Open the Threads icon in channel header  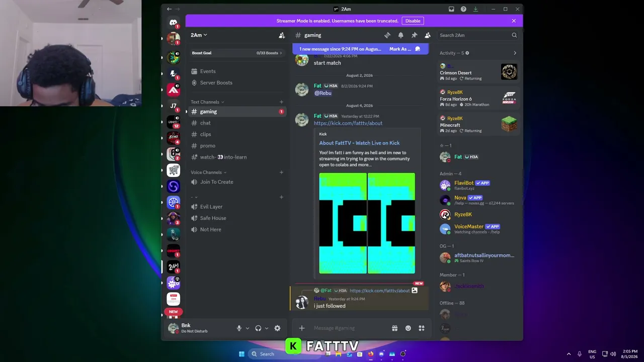(387, 35)
